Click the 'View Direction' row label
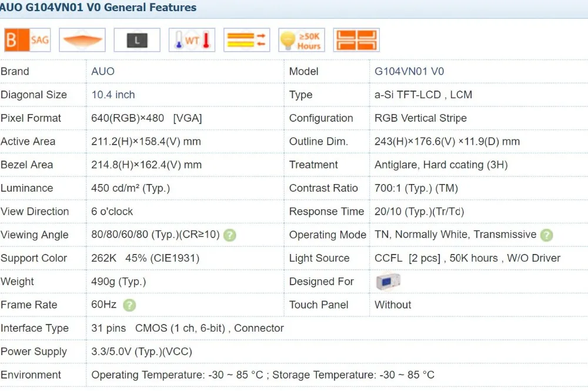This screenshot has height=391, width=588. click(x=35, y=212)
